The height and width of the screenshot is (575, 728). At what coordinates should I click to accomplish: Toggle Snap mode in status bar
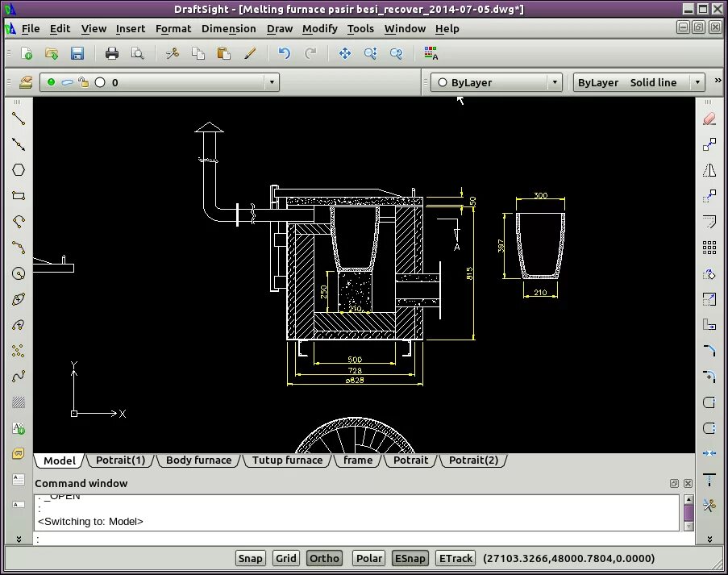coord(250,558)
